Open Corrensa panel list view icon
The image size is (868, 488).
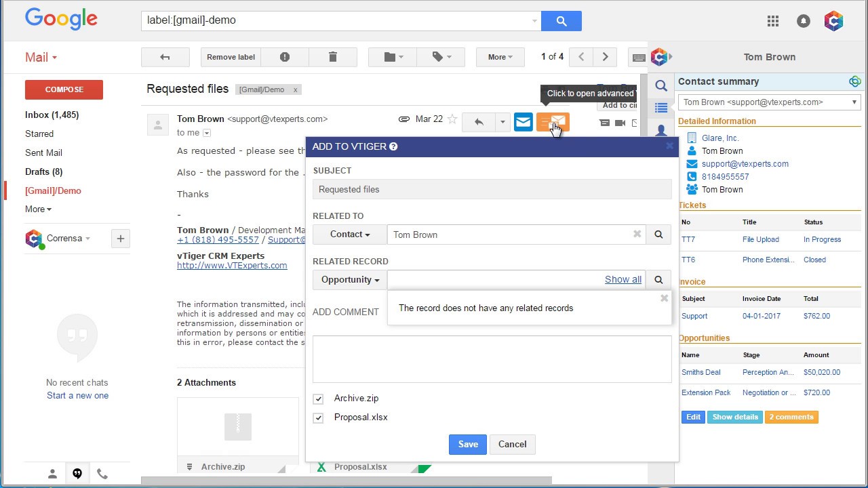[661, 108]
